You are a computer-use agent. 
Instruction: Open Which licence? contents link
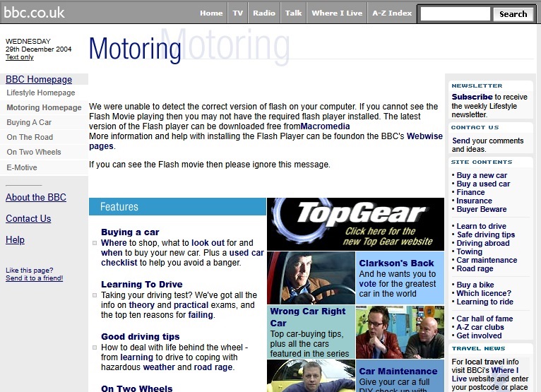(484, 293)
